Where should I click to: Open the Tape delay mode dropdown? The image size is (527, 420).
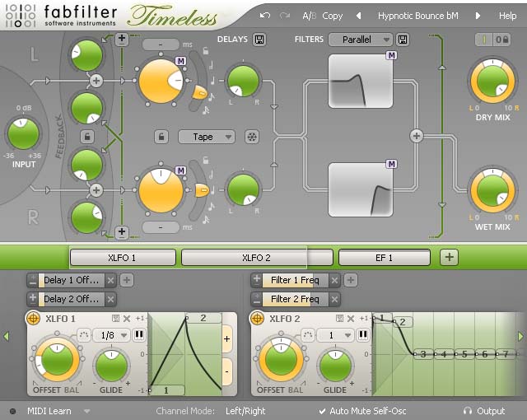point(207,137)
